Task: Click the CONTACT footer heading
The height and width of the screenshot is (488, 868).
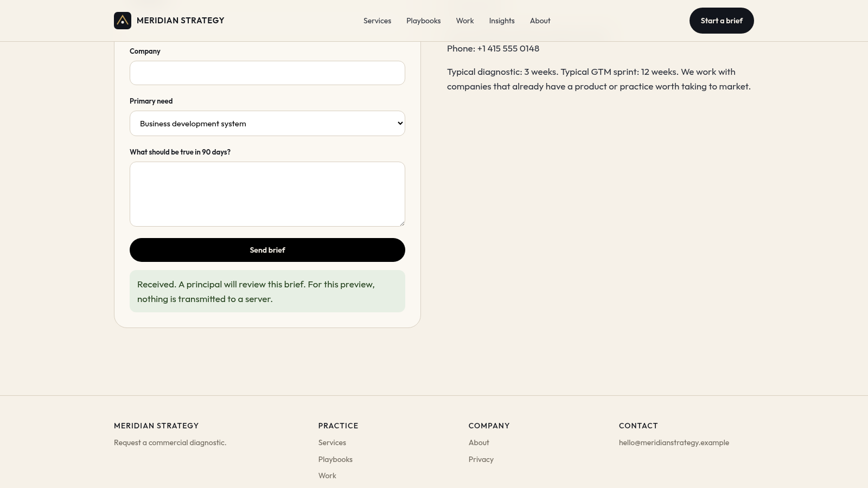Action: (x=639, y=426)
